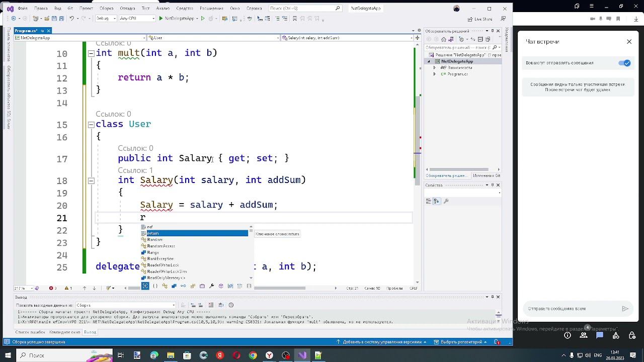Go to previous issue with up arrow
Screen dimensions: 644x362
(x=85, y=288)
